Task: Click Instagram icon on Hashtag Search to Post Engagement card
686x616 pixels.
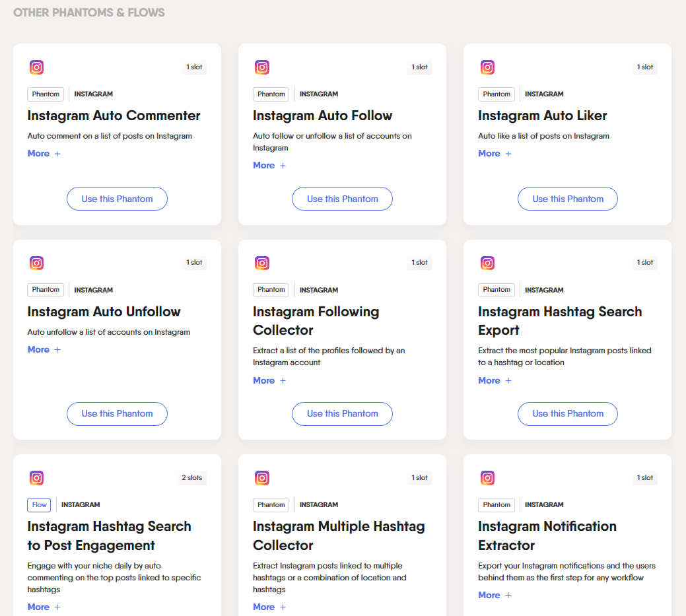Action: tap(37, 478)
